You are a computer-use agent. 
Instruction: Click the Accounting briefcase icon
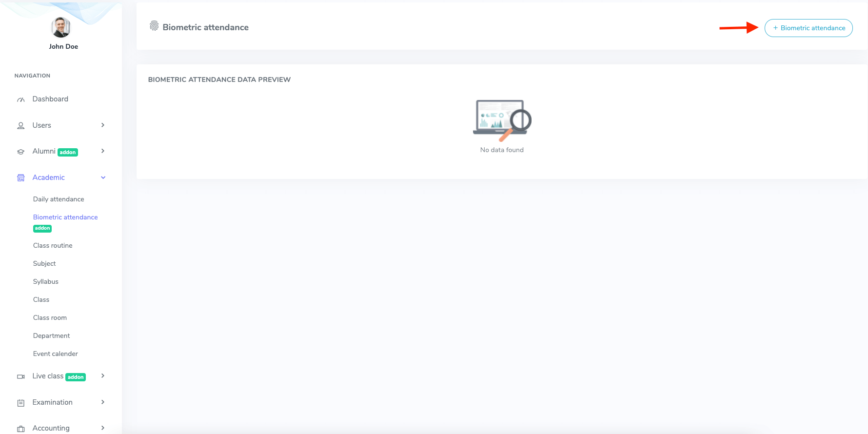pos(21,429)
